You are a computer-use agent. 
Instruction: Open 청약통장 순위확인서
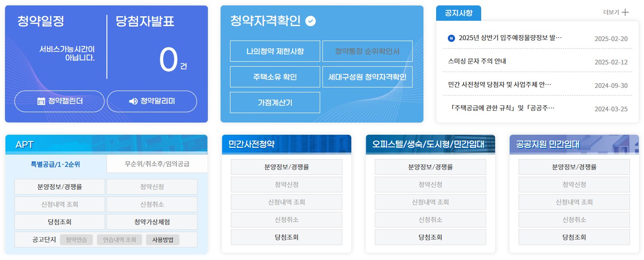pos(367,51)
